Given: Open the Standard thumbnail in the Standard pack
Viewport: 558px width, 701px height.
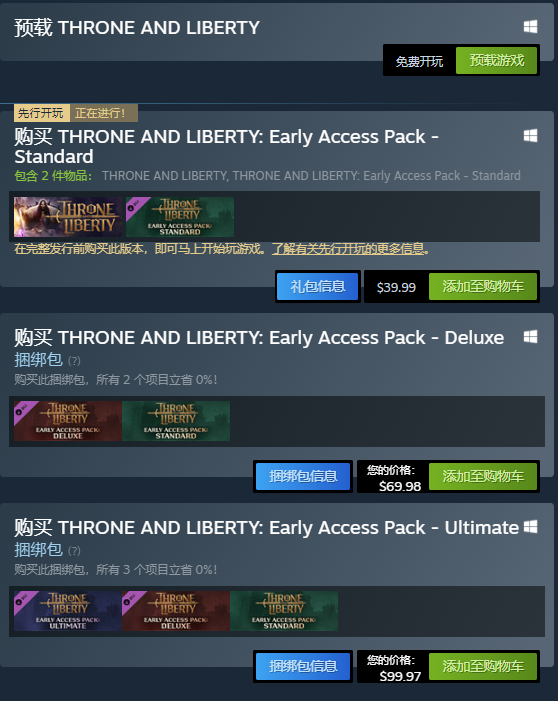Looking at the screenshot, I should coord(180,217).
